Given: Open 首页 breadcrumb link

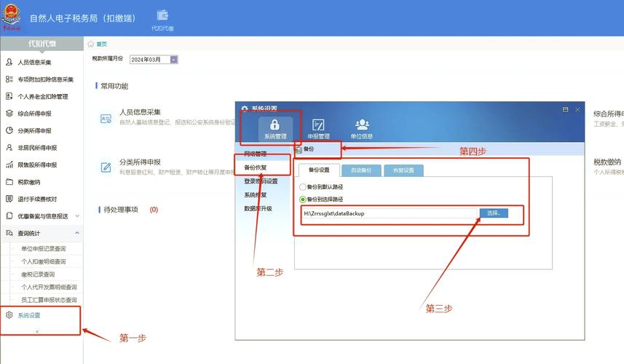Looking at the screenshot, I should pos(102,44).
